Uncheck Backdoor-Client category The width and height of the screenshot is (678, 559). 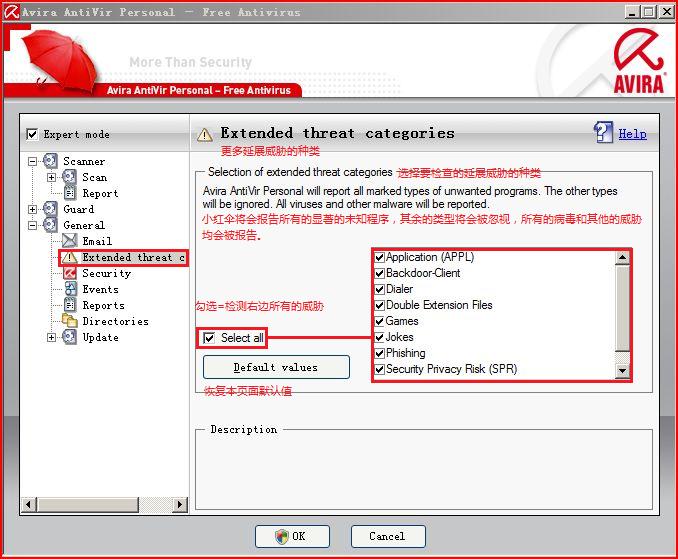click(379, 273)
